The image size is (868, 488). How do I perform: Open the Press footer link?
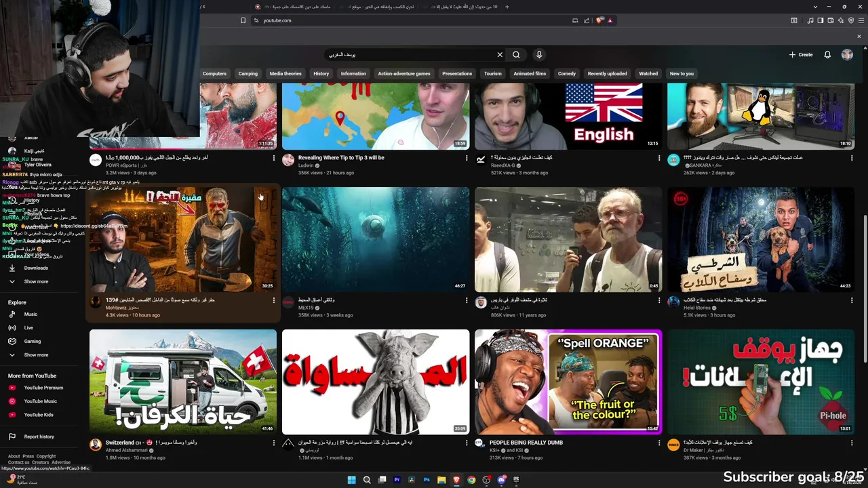tap(28, 456)
